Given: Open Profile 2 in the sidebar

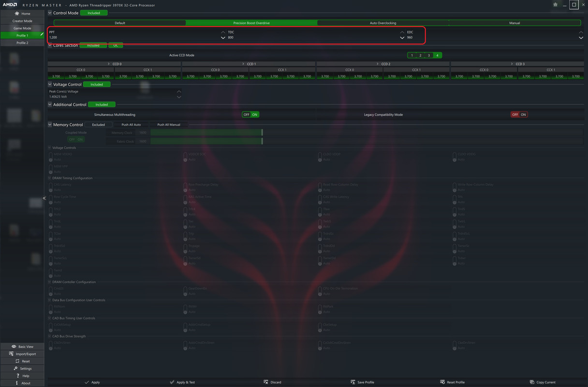Looking at the screenshot, I should (22, 43).
